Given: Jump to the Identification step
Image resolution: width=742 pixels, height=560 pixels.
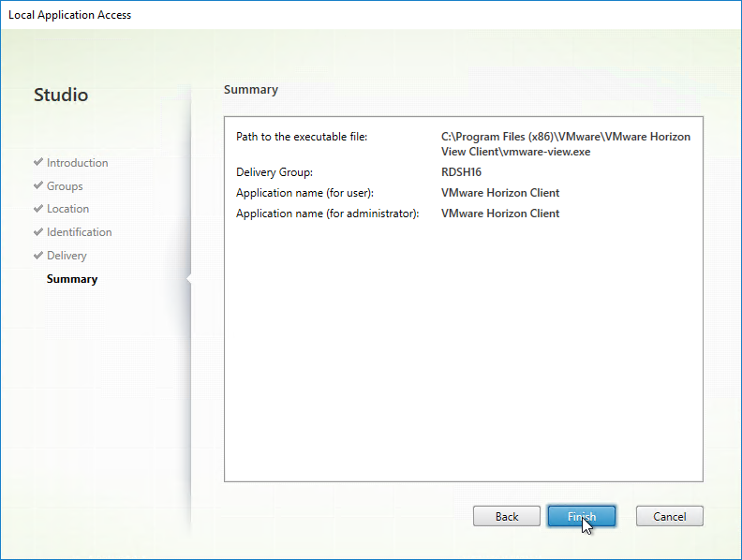Looking at the screenshot, I should click(x=79, y=232).
